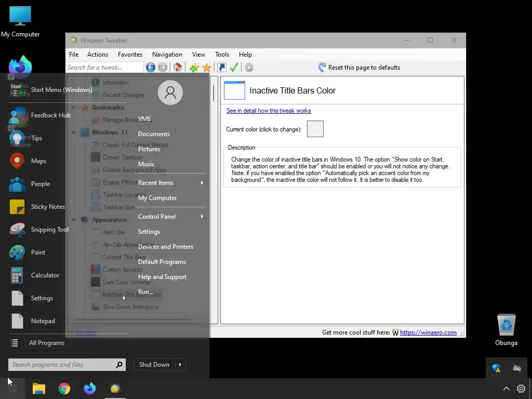532x399 pixels.
Task: Go to Winaero Tweaker home page icon
Action: (x=177, y=67)
